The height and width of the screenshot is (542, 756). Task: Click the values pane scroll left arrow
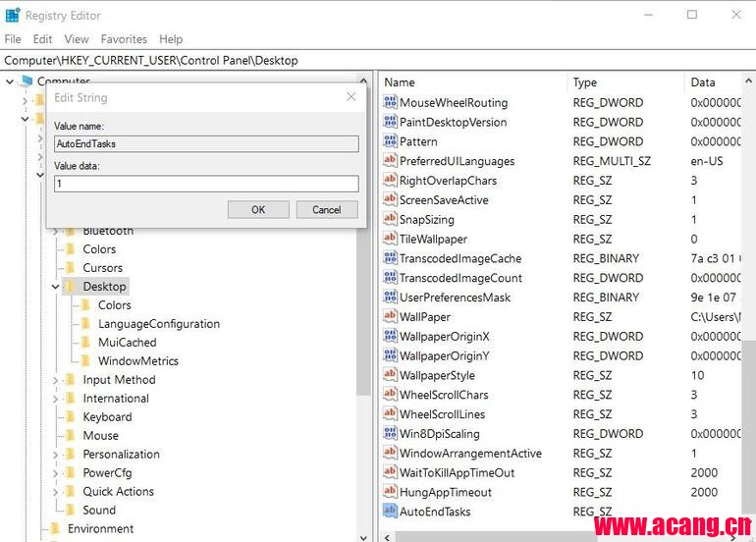[387, 537]
